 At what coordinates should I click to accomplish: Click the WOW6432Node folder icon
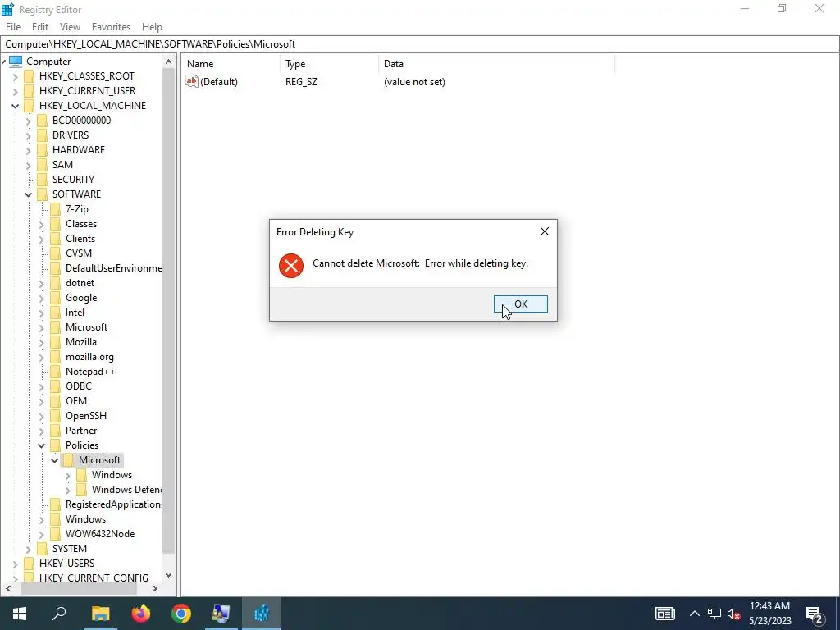tap(56, 533)
